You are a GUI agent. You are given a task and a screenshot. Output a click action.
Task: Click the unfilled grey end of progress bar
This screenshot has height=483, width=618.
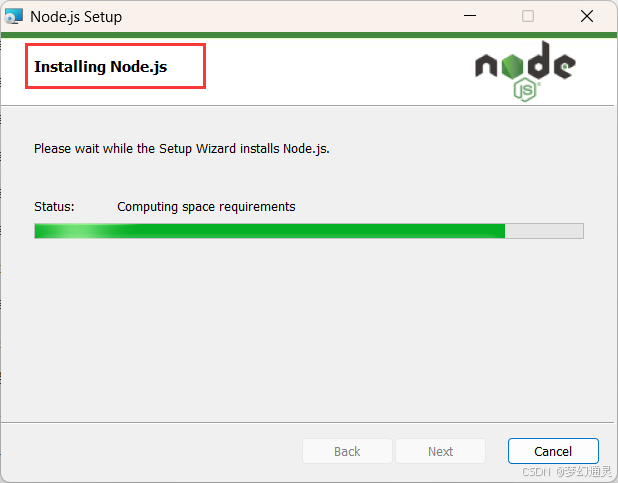pyautogui.click(x=544, y=231)
